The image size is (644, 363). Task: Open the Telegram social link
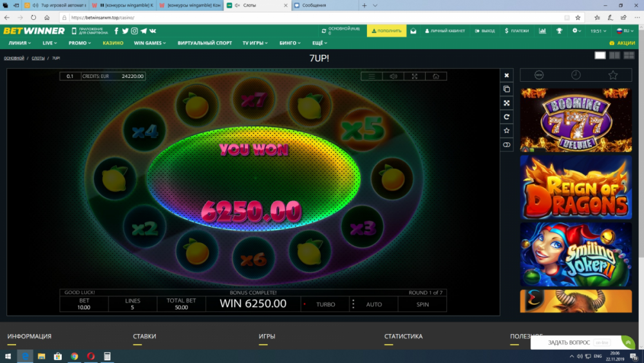pyautogui.click(x=144, y=31)
